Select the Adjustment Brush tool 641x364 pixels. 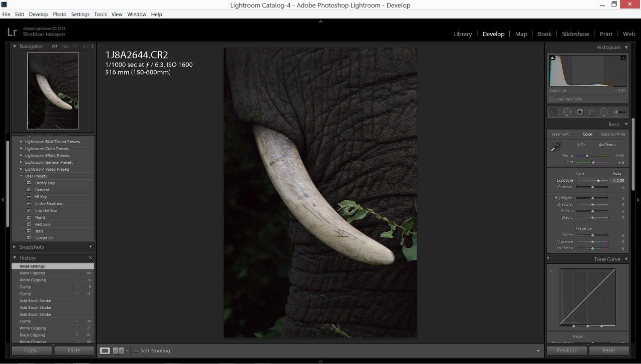coord(620,112)
